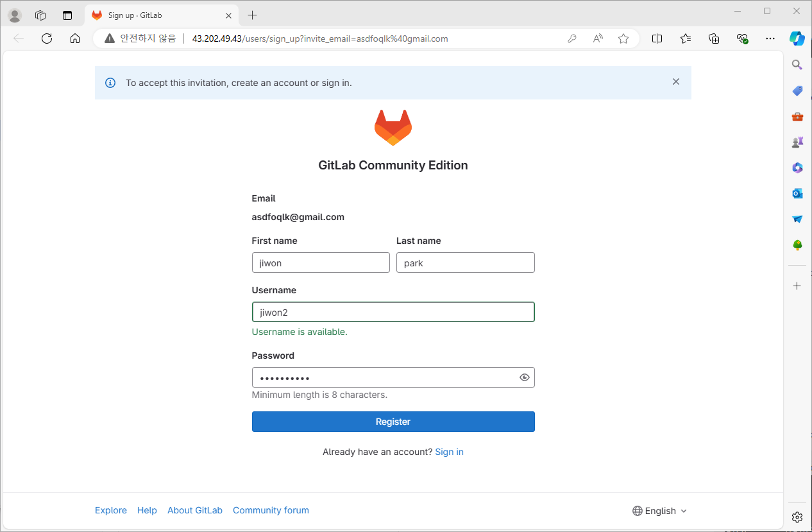Image resolution: width=812 pixels, height=532 pixels.
Task: Open a new browser tab
Action: coord(253,15)
